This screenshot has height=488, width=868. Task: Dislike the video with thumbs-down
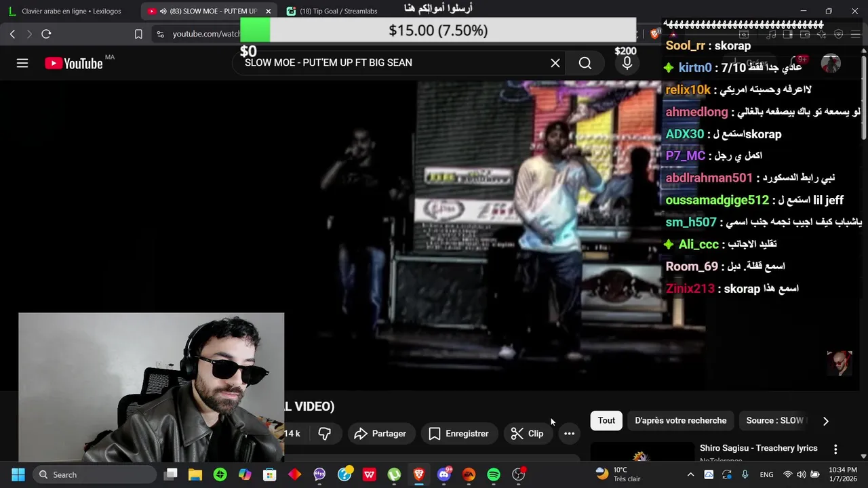click(x=325, y=434)
